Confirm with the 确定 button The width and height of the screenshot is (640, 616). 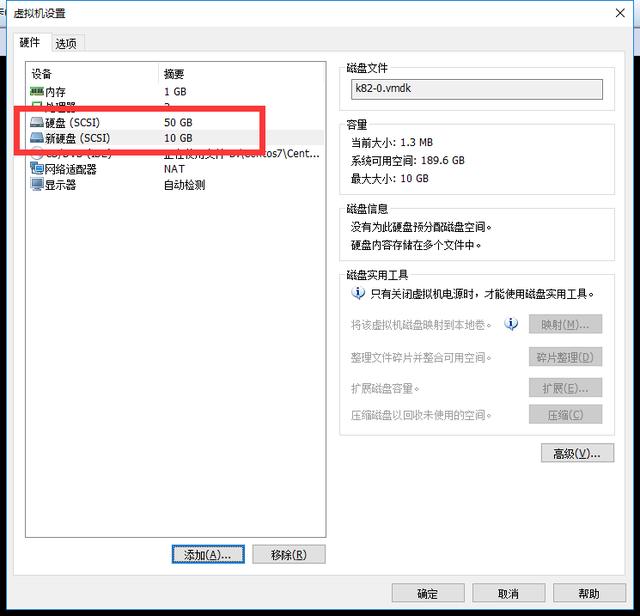428,593
